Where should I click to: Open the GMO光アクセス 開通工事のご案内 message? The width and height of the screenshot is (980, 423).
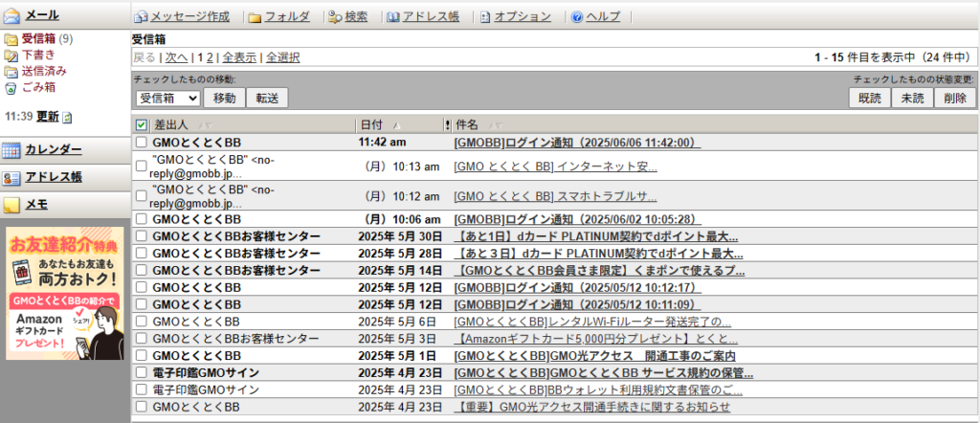coord(594,356)
